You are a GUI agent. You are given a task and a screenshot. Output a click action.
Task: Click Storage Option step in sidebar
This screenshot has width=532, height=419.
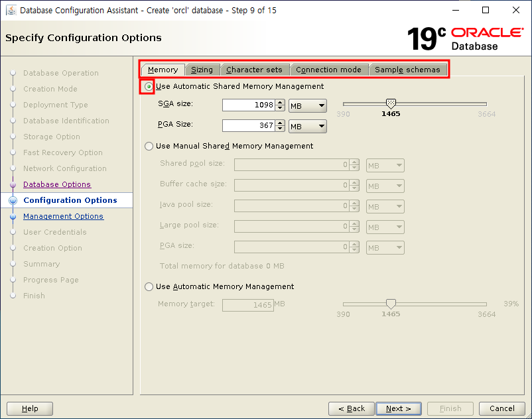(52, 137)
